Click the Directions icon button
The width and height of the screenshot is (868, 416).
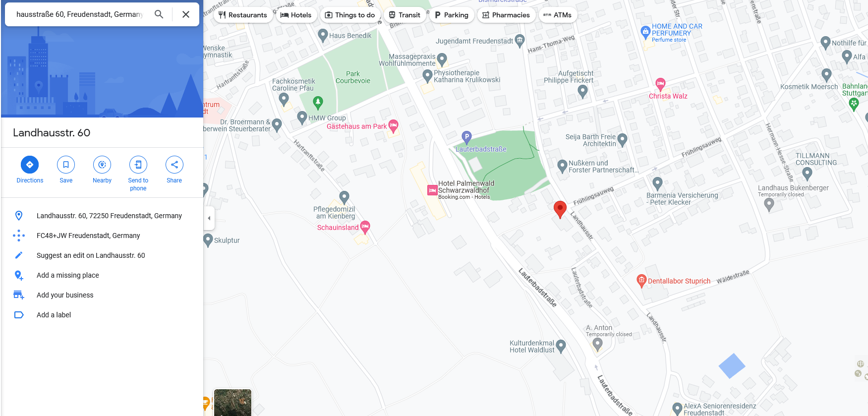coord(30,165)
